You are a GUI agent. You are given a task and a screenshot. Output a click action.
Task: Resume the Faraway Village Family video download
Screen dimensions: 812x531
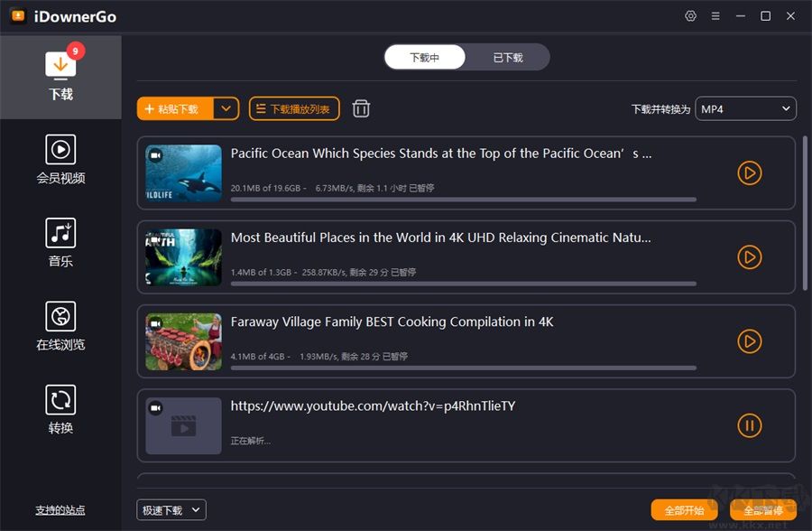[750, 341]
